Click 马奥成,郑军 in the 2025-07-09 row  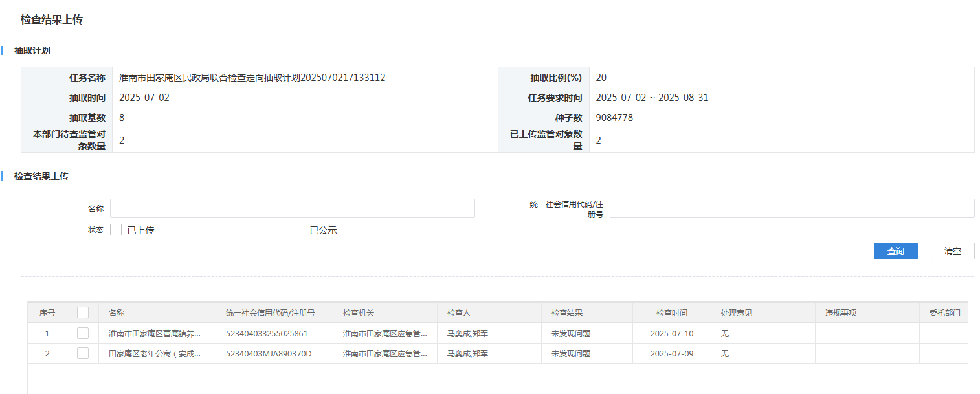tap(467, 354)
